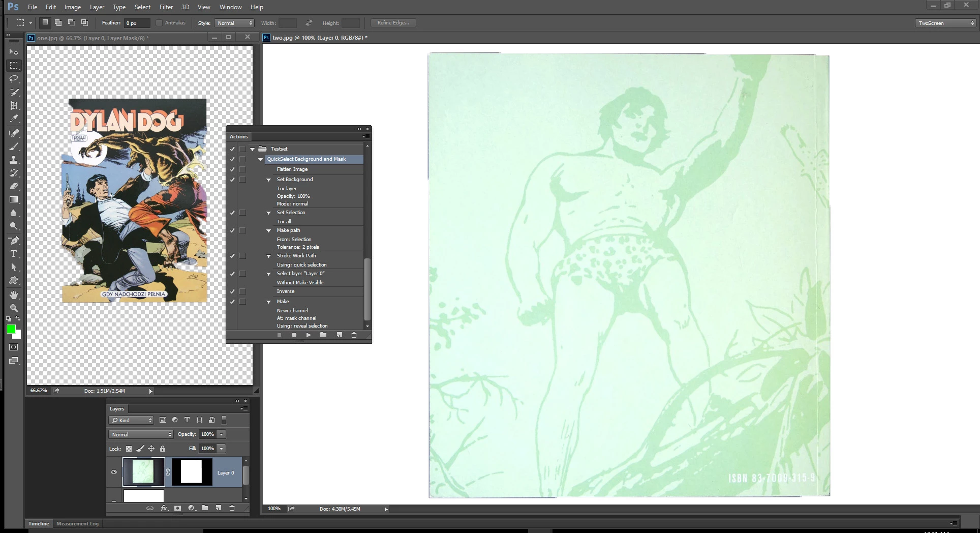Viewport: 980px width, 533px height.
Task: Select the Move tool
Action: coord(14,52)
